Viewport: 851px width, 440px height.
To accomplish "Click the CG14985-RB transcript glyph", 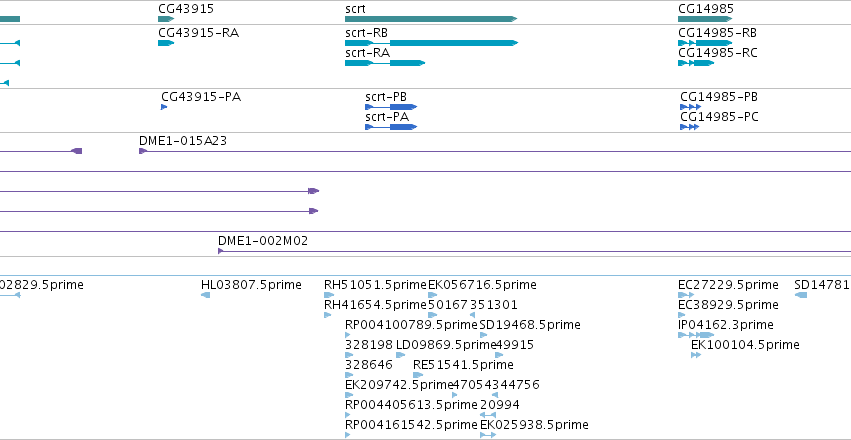I will point(705,43).
